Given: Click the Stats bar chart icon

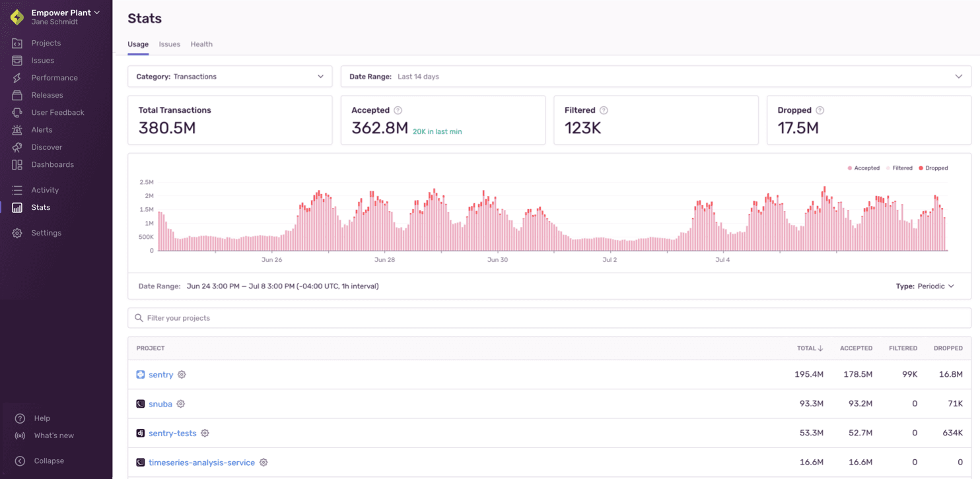Looking at the screenshot, I should 17,207.
